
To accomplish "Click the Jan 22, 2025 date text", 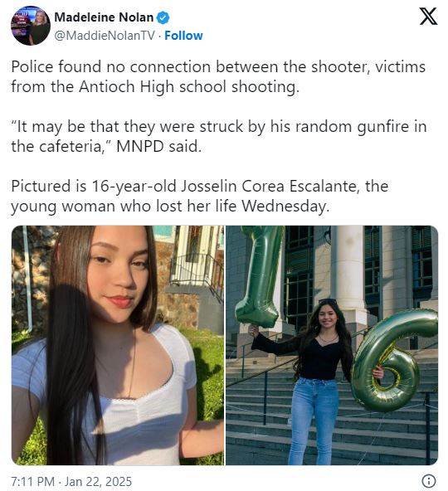I will tap(99, 481).
